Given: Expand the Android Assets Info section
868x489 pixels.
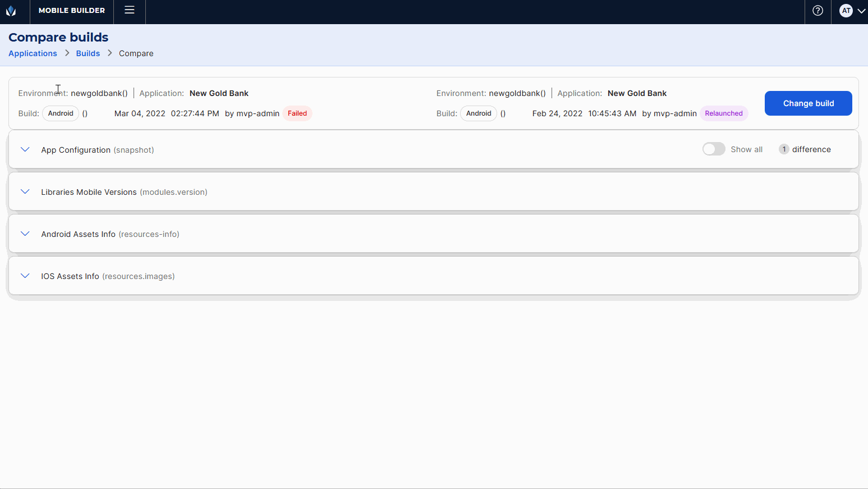Looking at the screenshot, I should point(25,234).
